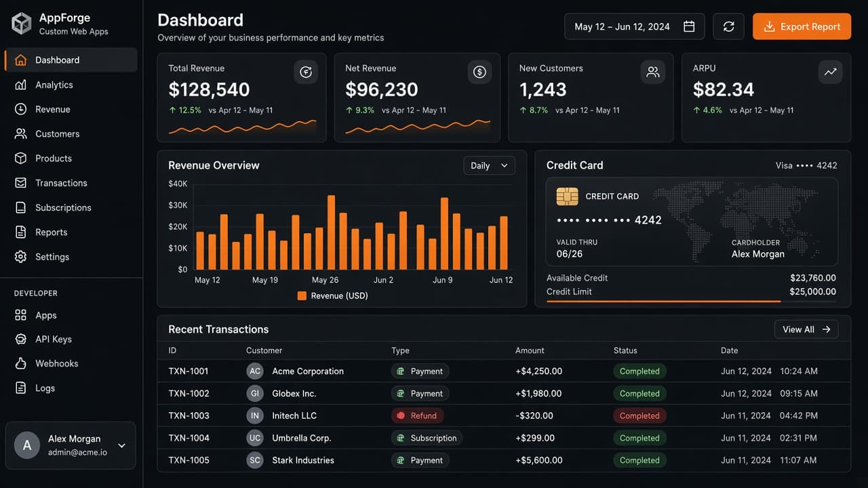Viewport: 868px width, 488px height.
Task: Click the Payment tag for TXN-1001
Action: pyautogui.click(x=420, y=371)
